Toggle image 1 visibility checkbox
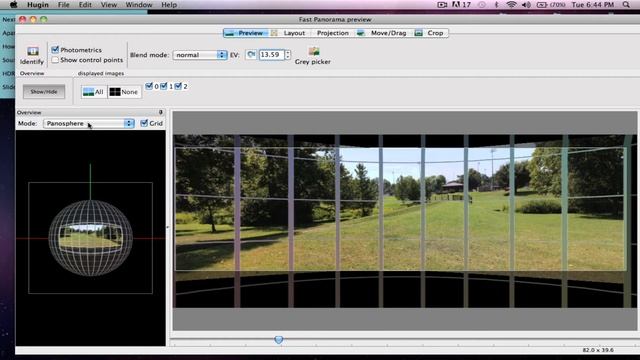The height and width of the screenshot is (360, 640). click(x=164, y=86)
